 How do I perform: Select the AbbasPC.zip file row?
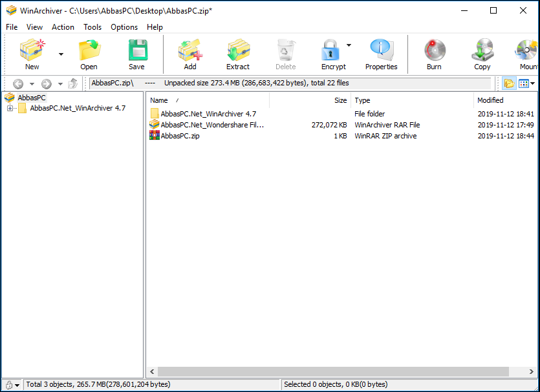pyautogui.click(x=341, y=136)
